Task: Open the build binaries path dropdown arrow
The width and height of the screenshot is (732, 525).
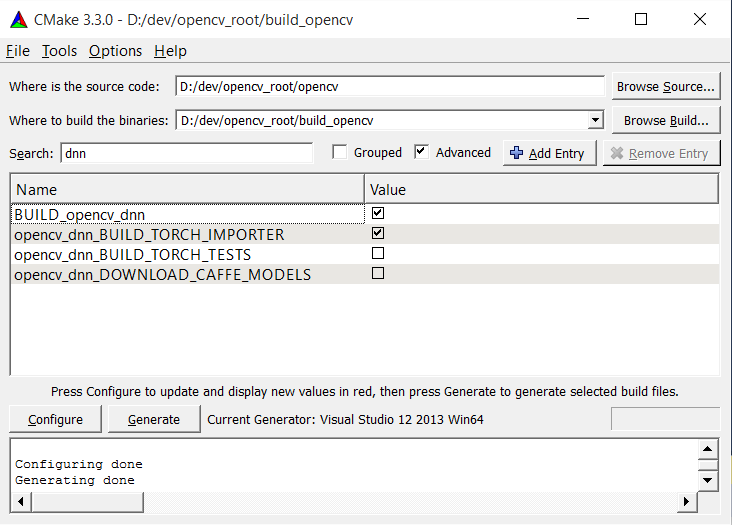Action: [595, 120]
